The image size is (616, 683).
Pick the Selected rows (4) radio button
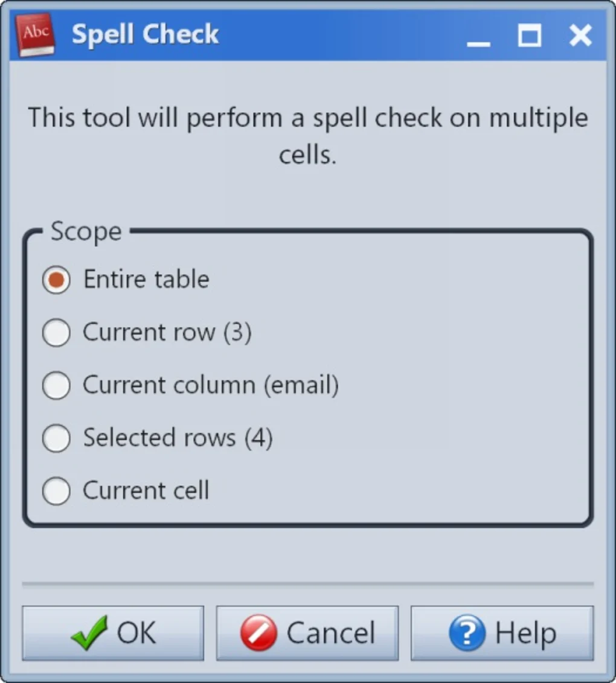[x=56, y=438]
